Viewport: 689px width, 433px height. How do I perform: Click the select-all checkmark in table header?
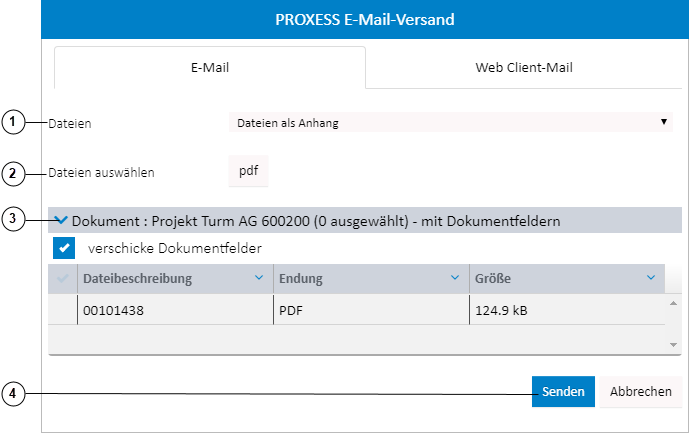pos(63,278)
